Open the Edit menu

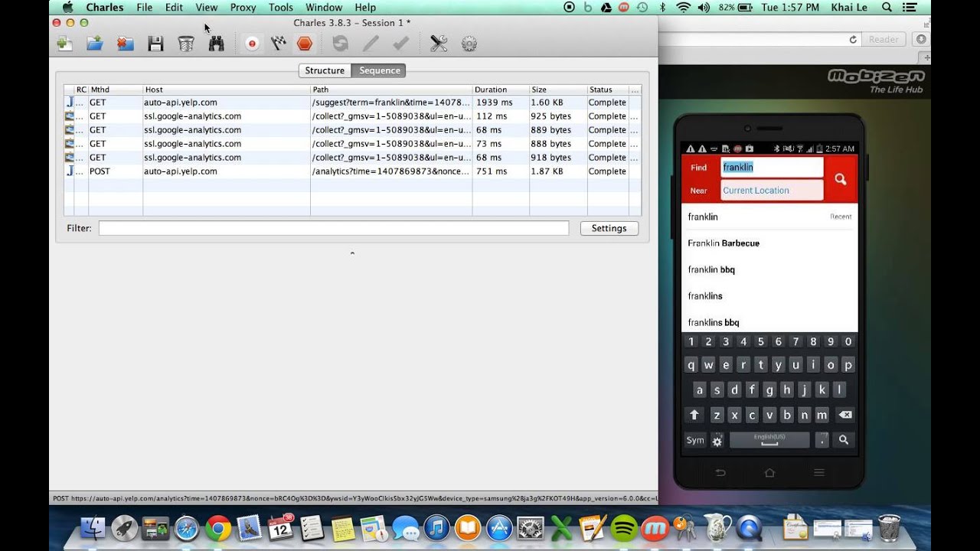(x=174, y=7)
